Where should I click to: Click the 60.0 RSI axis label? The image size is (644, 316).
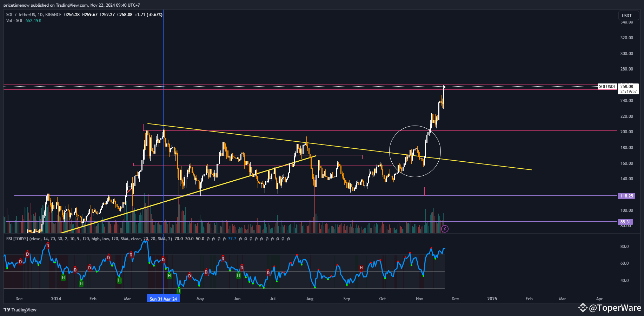click(624, 263)
